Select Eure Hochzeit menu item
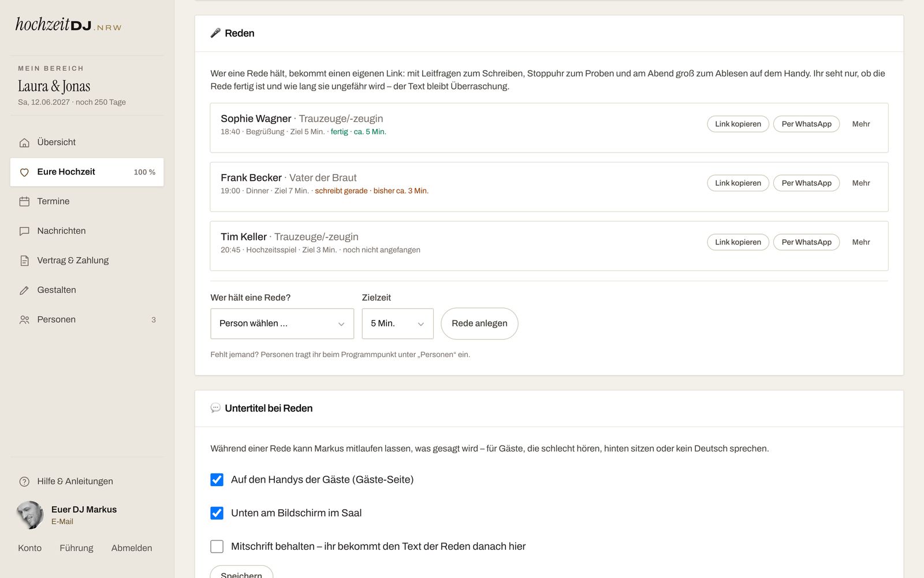924x578 pixels. tap(87, 172)
